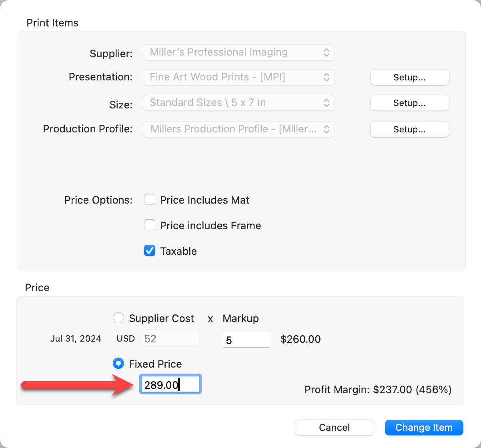This screenshot has height=448, width=481.
Task: Click Setup button next to Size
Action: tap(409, 103)
